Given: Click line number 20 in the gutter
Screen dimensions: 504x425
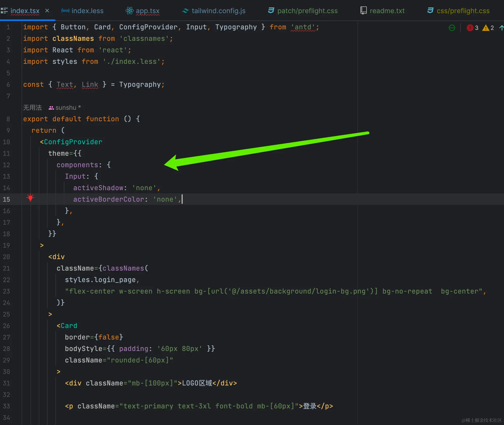Looking at the screenshot, I should point(7,257).
